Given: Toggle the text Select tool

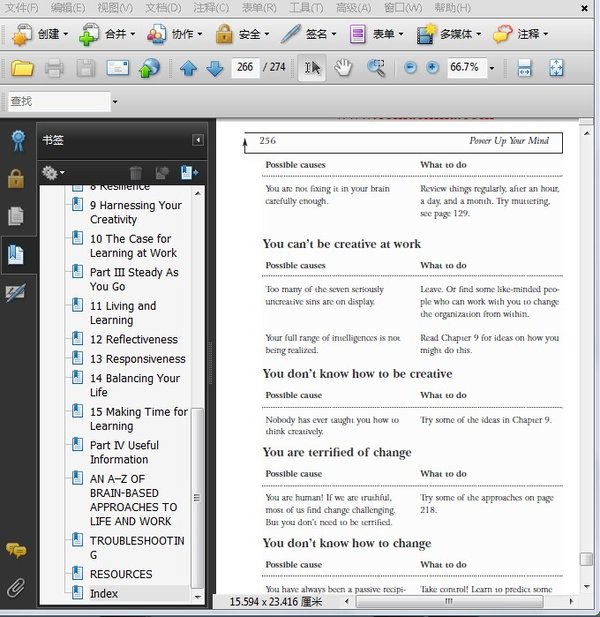Looking at the screenshot, I should click(311, 68).
